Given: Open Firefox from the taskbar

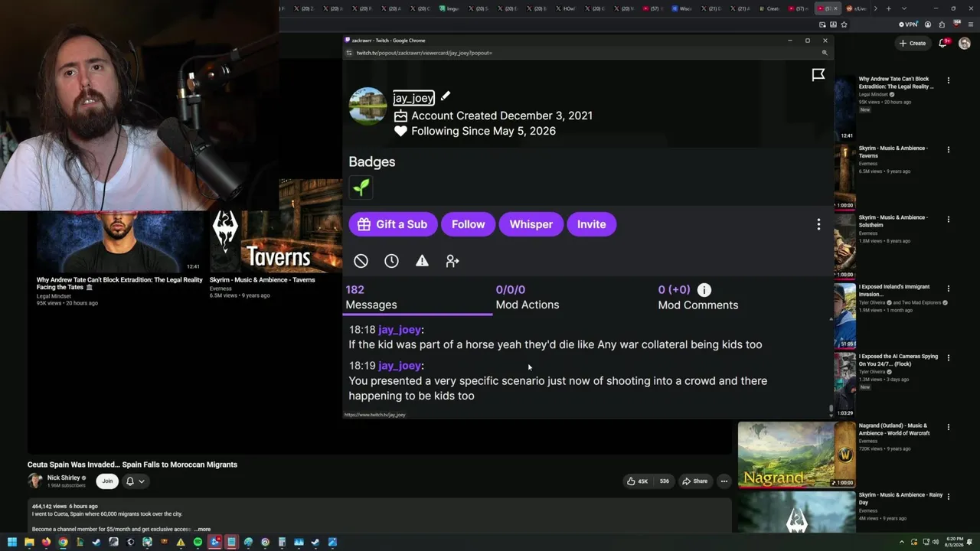Looking at the screenshot, I should coord(46,543).
